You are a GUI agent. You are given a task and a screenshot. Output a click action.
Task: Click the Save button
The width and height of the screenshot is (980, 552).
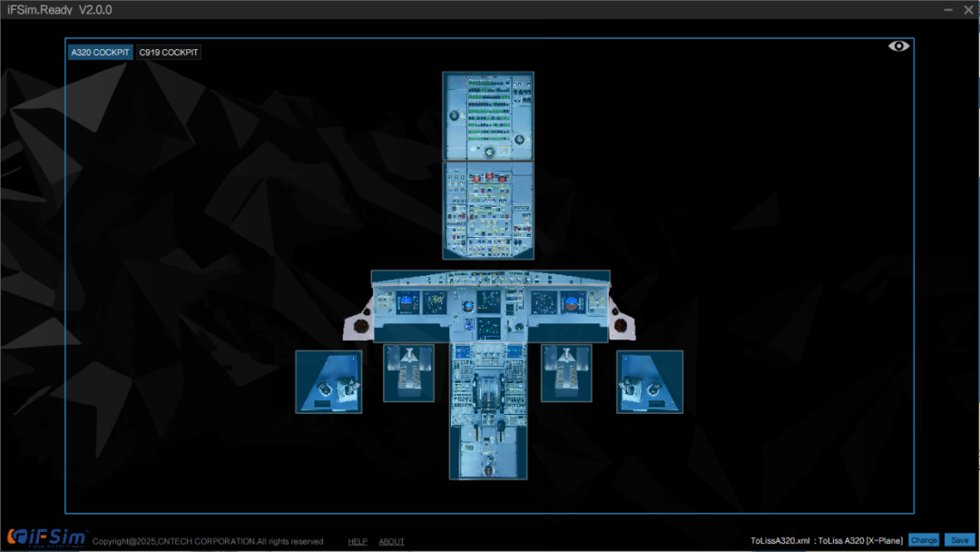(959, 540)
